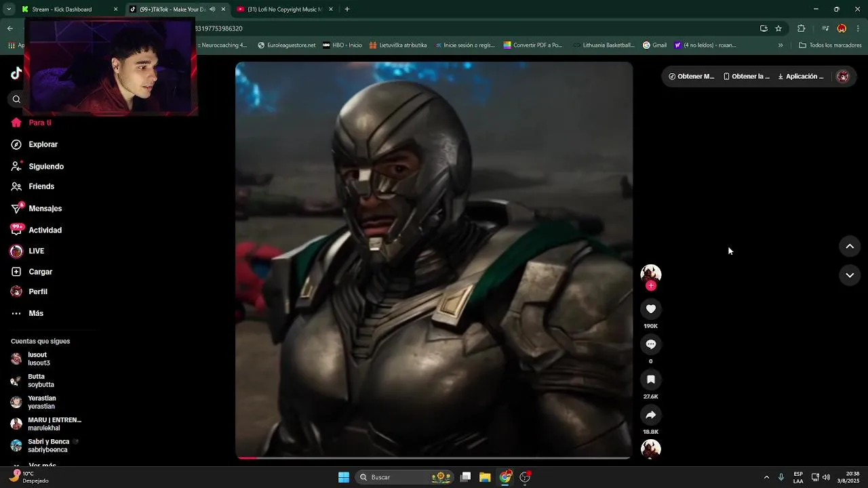Click the taskbar Buscar search box

point(406,477)
